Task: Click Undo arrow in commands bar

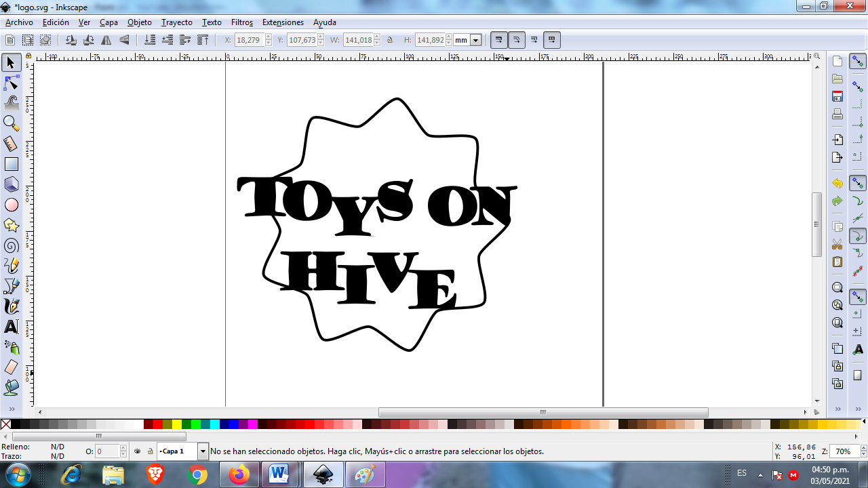Action: pyautogui.click(x=837, y=183)
